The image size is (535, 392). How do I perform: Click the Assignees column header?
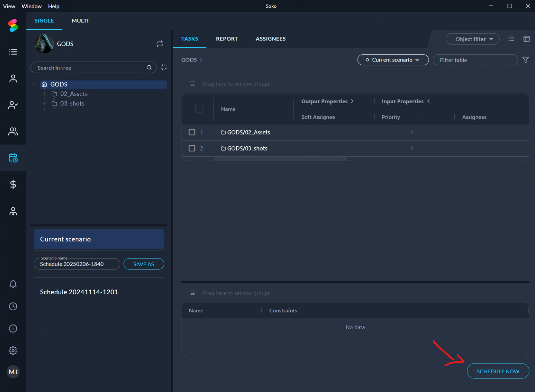pos(474,117)
